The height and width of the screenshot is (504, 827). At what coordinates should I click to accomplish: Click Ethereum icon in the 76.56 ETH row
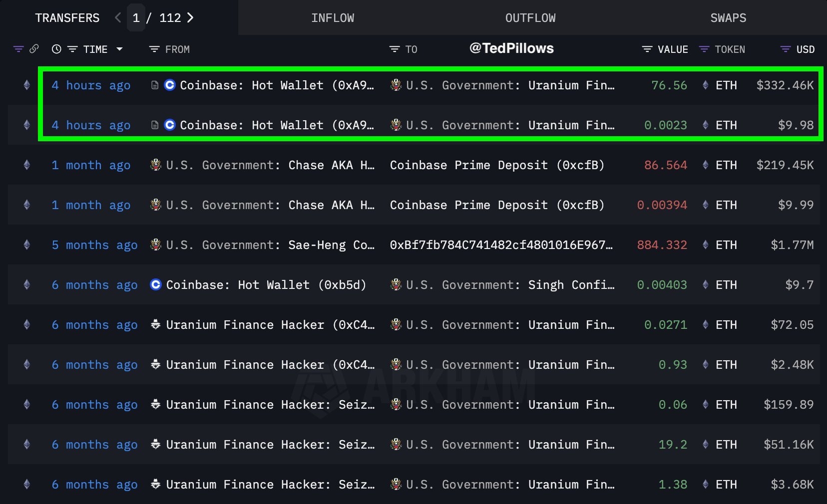click(705, 85)
